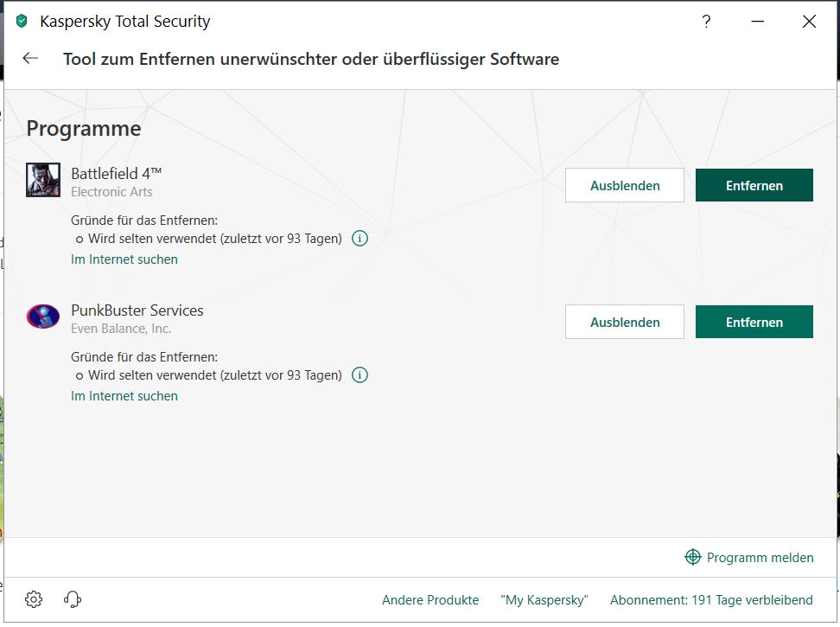Go back using the left arrow icon
840x627 pixels.
coord(30,58)
